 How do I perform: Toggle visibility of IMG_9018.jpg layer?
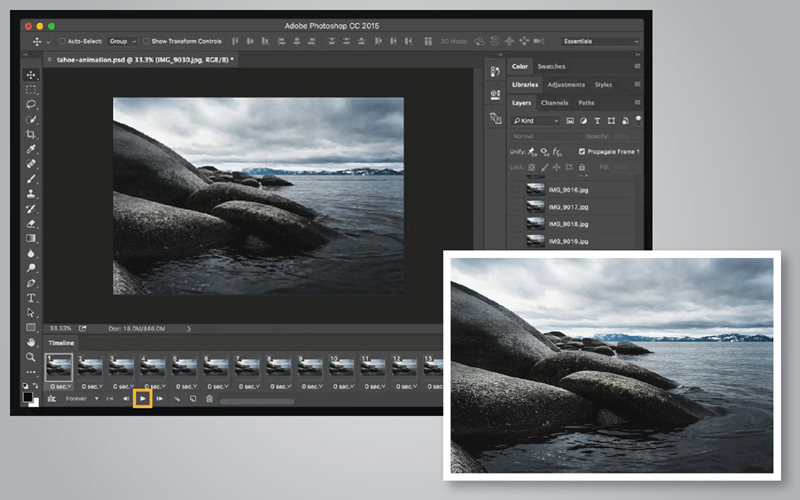[516, 224]
